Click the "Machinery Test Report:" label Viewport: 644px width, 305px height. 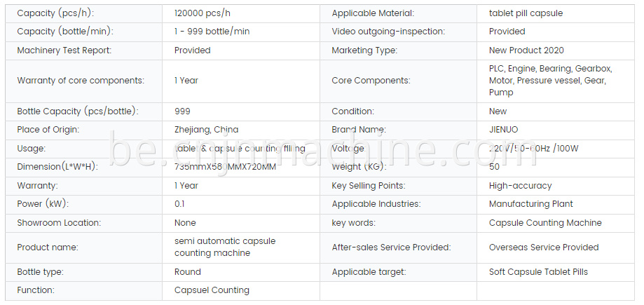point(64,50)
